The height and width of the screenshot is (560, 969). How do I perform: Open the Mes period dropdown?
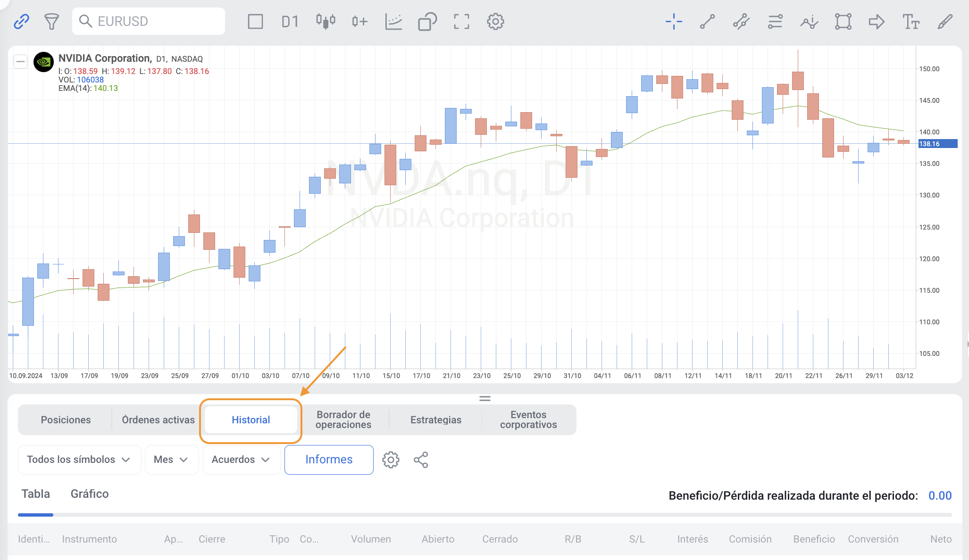[171, 460]
